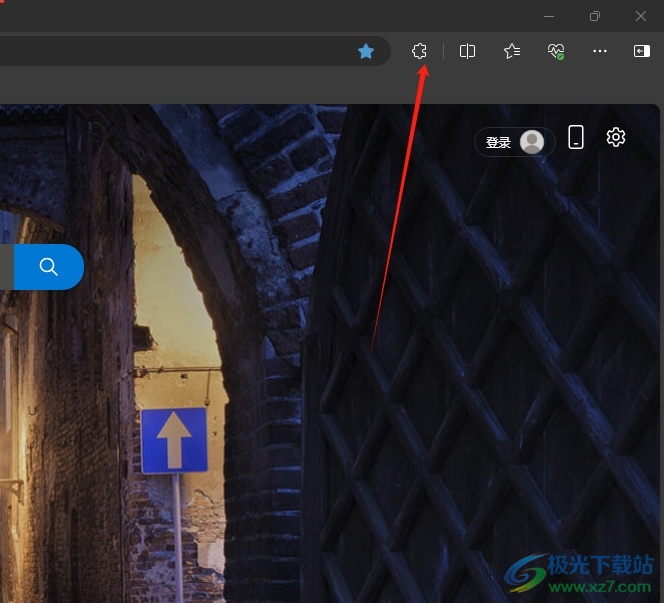Minimize the browser window
The image size is (664, 603).
549,17
